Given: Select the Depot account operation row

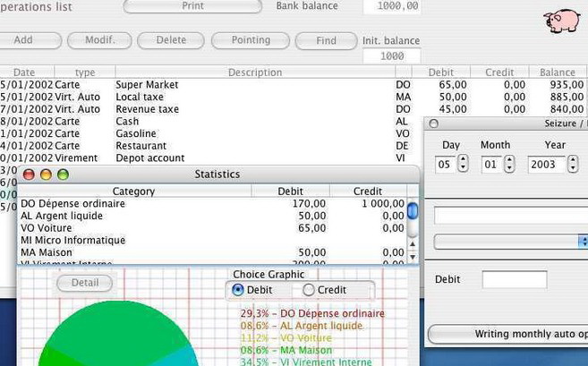Looking at the screenshot, I should pyautogui.click(x=212, y=157).
